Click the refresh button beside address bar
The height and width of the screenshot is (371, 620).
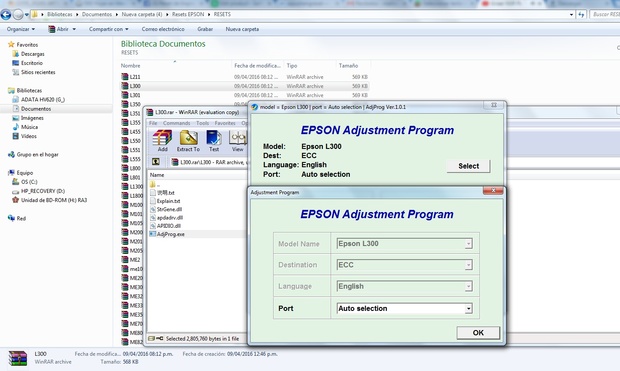581,15
